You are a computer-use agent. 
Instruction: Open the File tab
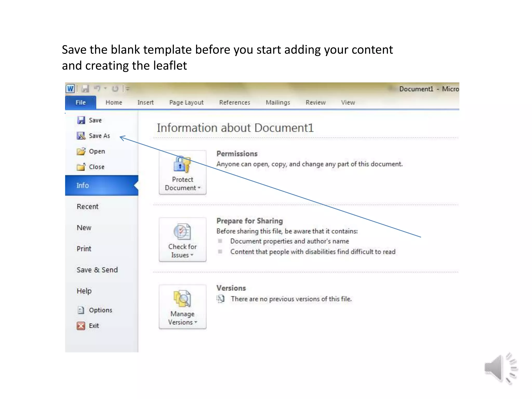point(81,103)
